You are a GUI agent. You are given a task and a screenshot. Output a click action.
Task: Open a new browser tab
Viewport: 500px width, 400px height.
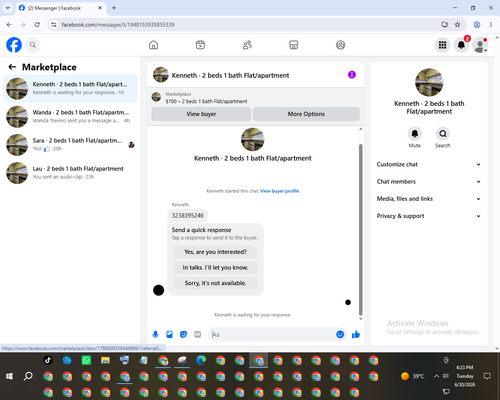(114, 8)
